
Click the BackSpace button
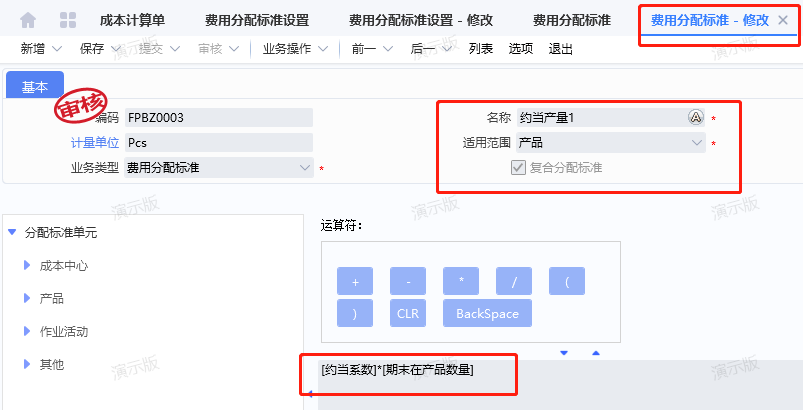click(x=488, y=313)
